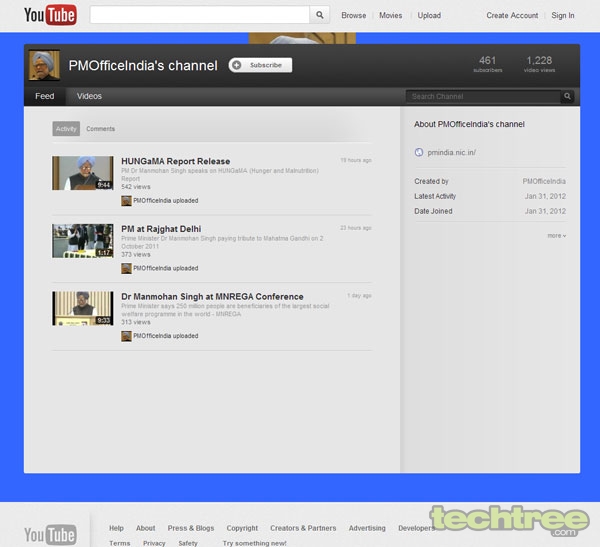Click the globe icon beside pmindia.nic.in
Viewport: 600px width, 547px height.
[419, 152]
